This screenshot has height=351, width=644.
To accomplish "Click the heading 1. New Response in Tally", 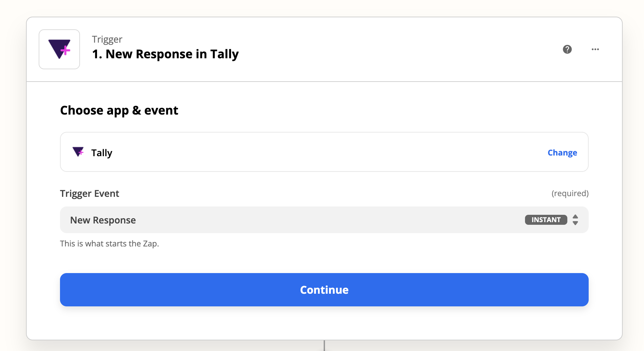I will pos(165,54).
